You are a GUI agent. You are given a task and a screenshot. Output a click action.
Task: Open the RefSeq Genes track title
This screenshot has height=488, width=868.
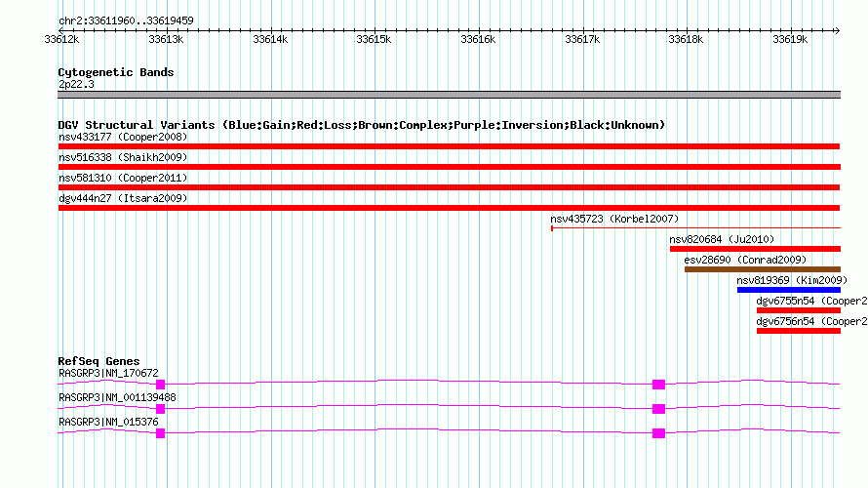(x=99, y=361)
